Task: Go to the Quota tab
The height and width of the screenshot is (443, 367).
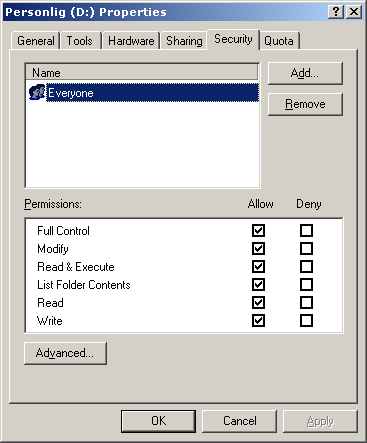Action: (279, 41)
